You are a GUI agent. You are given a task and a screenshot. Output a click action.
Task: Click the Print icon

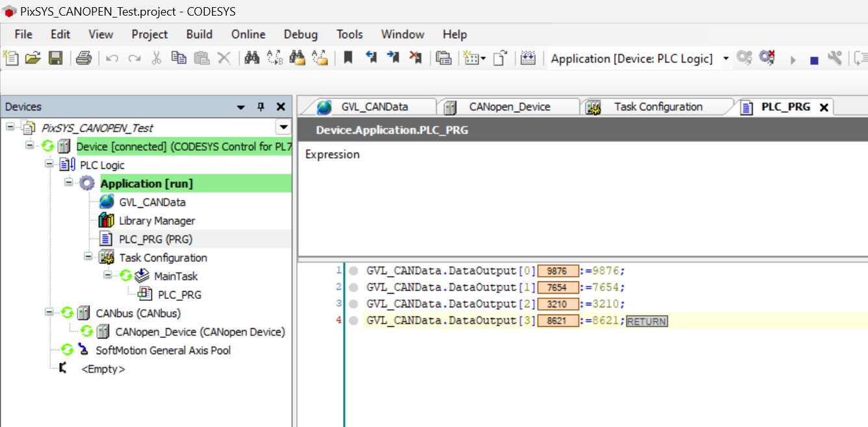[84, 58]
